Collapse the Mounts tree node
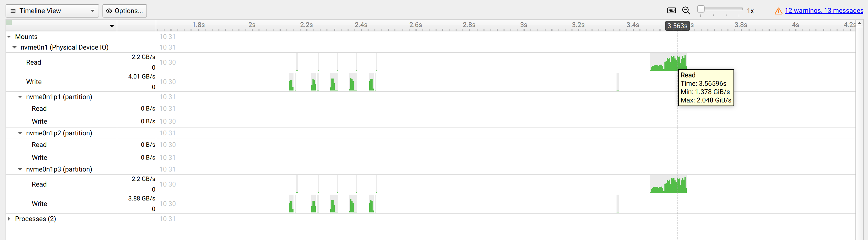 coord(9,36)
